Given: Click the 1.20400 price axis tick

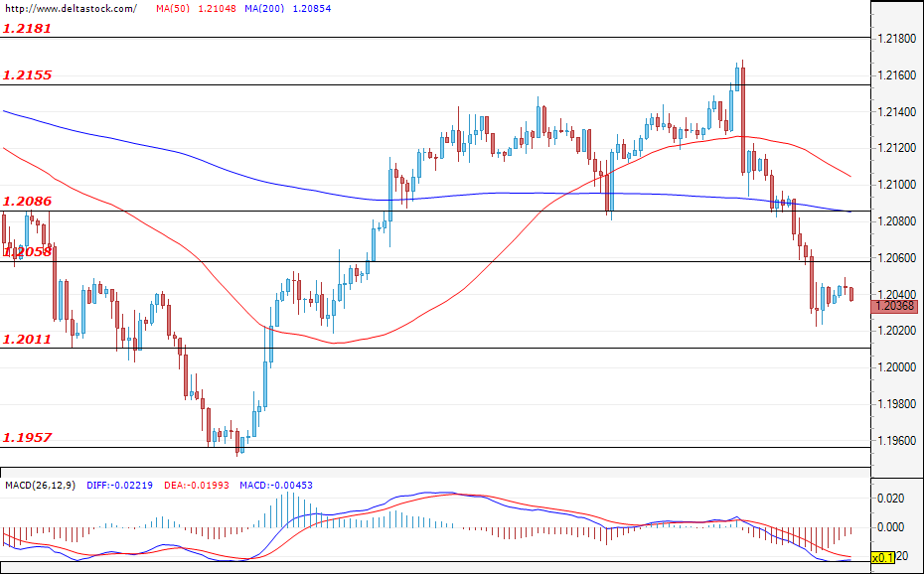Looking at the screenshot, I should tap(896, 294).
